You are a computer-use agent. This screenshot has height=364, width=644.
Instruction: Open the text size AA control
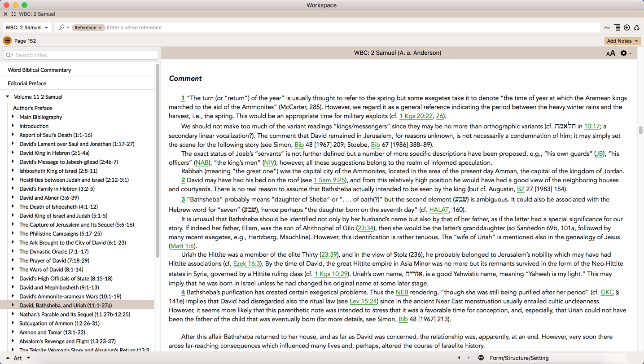[611, 53]
